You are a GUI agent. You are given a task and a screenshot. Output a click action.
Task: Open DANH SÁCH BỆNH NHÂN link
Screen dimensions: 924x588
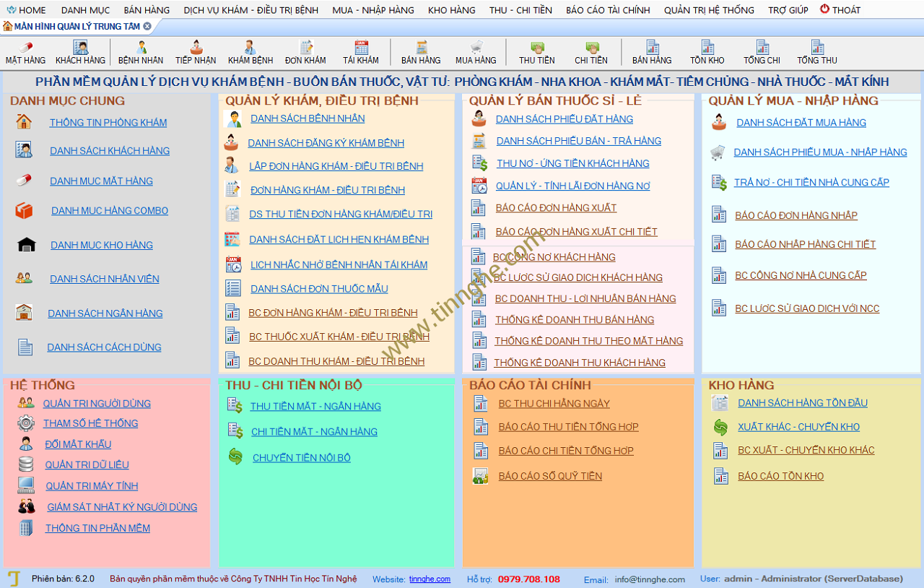308,118
